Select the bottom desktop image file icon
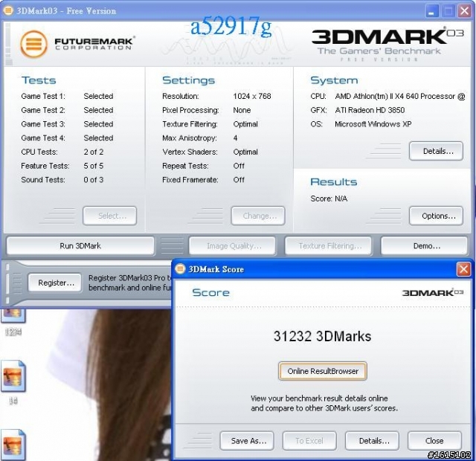This screenshot has width=476, height=461. click(x=13, y=445)
